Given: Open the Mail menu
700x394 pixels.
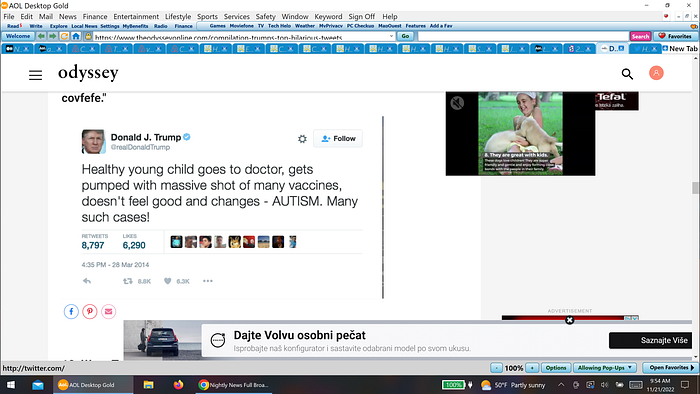Looking at the screenshot, I should [46, 17].
